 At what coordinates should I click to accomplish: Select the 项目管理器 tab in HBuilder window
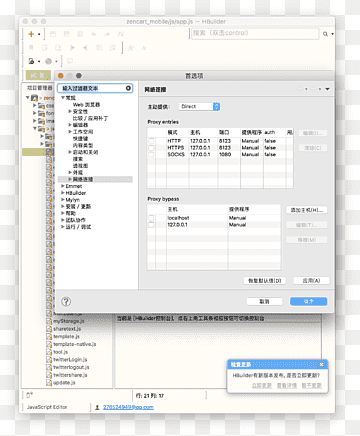[x=39, y=88]
